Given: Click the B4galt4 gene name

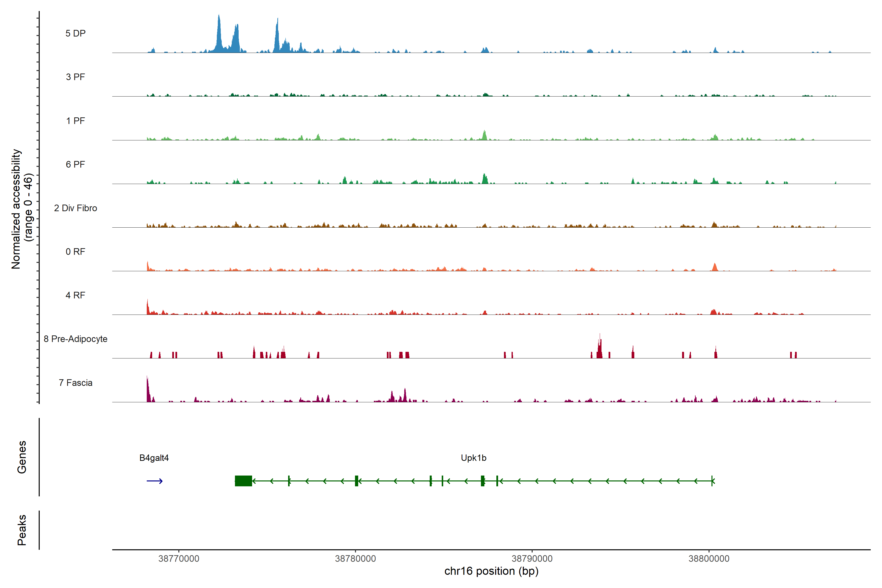Looking at the screenshot, I should [x=154, y=458].
